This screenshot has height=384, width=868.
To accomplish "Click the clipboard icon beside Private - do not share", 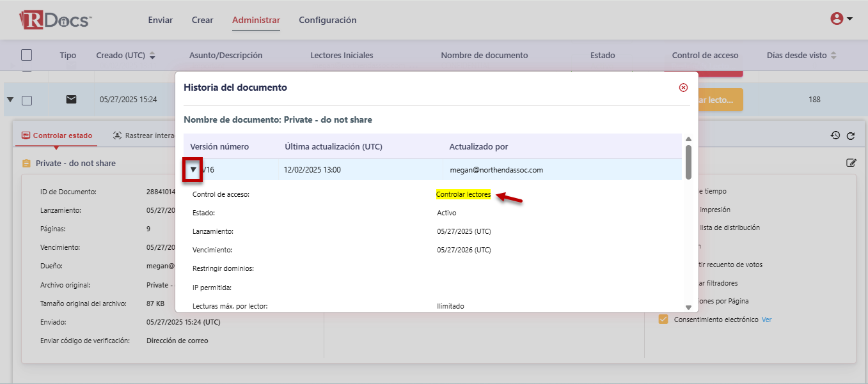I will click(x=26, y=164).
